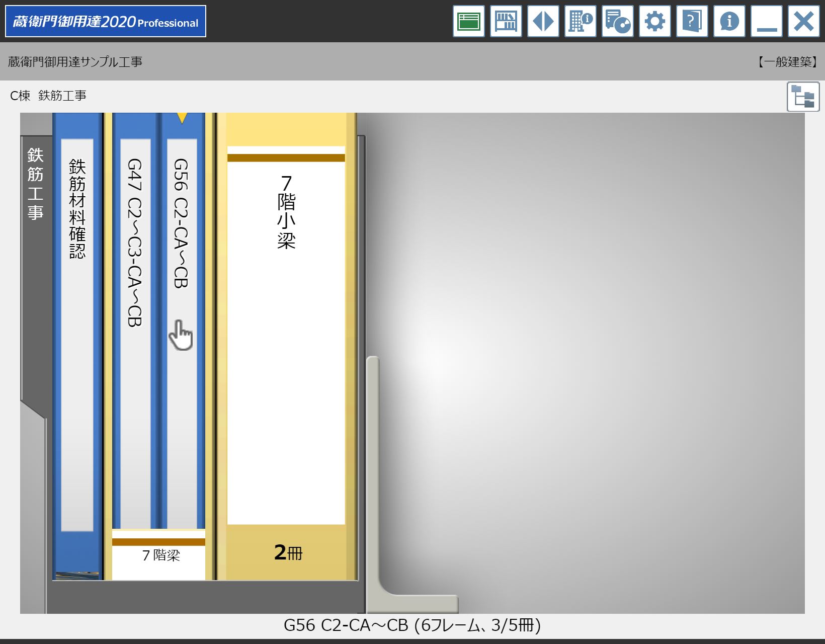Open the 7階小梁 box with 2冊
Image resolution: width=825 pixels, height=644 pixels.
[x=286, y=346]
